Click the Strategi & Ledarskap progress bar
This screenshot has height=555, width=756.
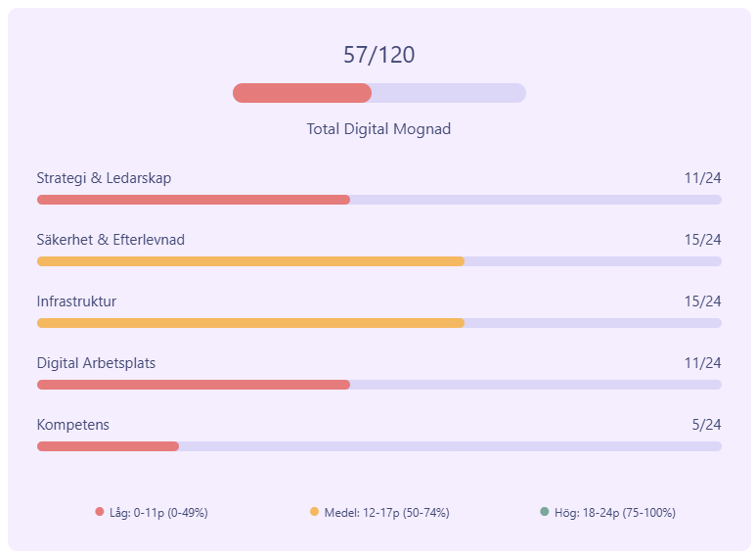tap(378, 200)
